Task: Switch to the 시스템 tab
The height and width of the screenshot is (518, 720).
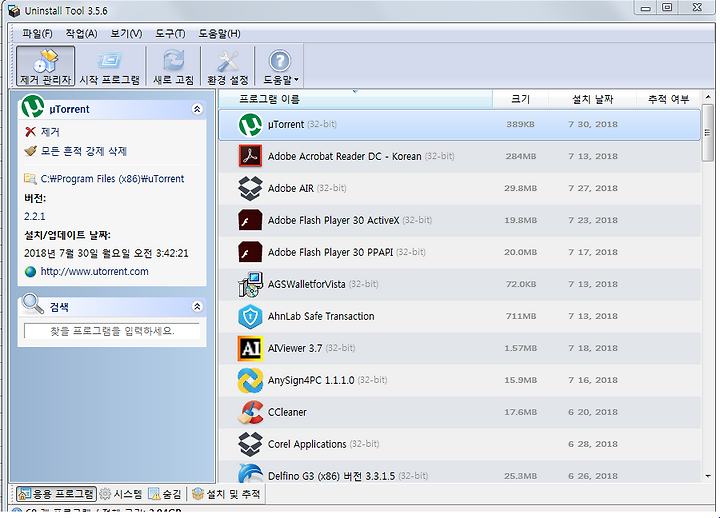Action: (121, 494)
